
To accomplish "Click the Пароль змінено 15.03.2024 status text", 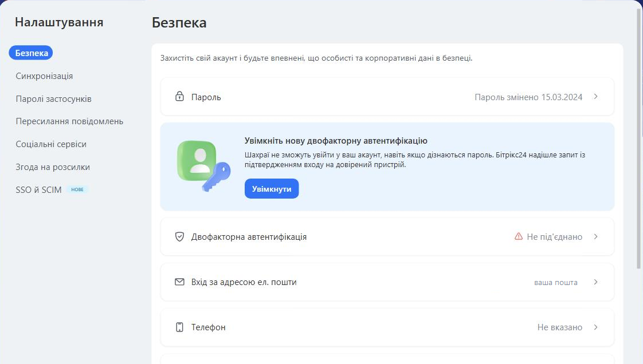I will click(528, 97).
